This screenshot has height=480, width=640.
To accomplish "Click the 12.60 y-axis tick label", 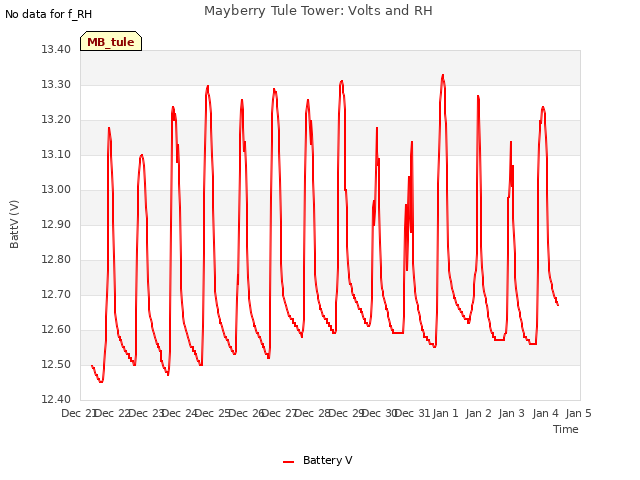I will (56, 329).
